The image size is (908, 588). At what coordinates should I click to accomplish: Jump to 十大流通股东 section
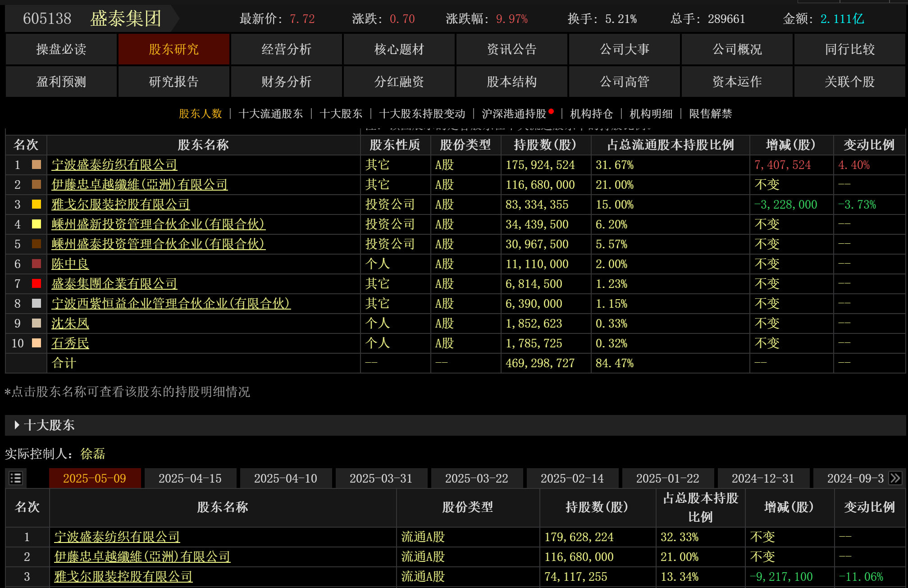(x=270, y=114)
